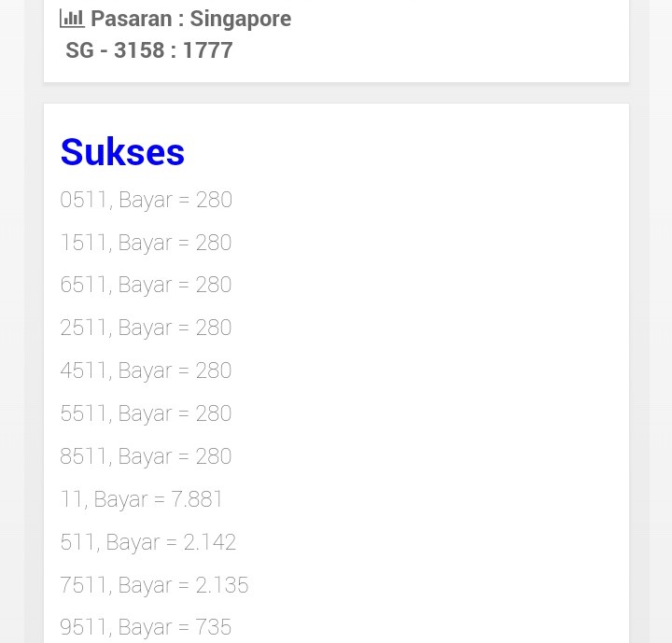The height and width of the screenshot is (643, 672).
Task: Click the bar chart icon beside Pasaran
Action: 72,18
